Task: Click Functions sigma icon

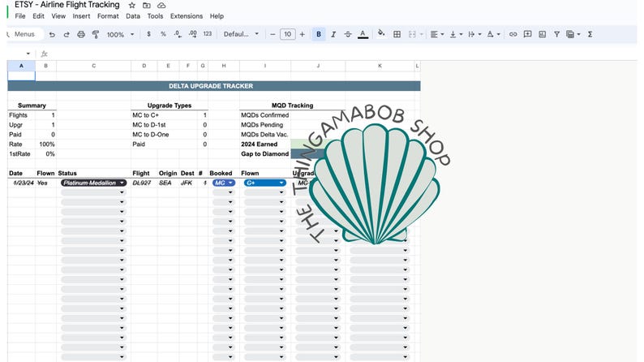Action: coord(590,35)
